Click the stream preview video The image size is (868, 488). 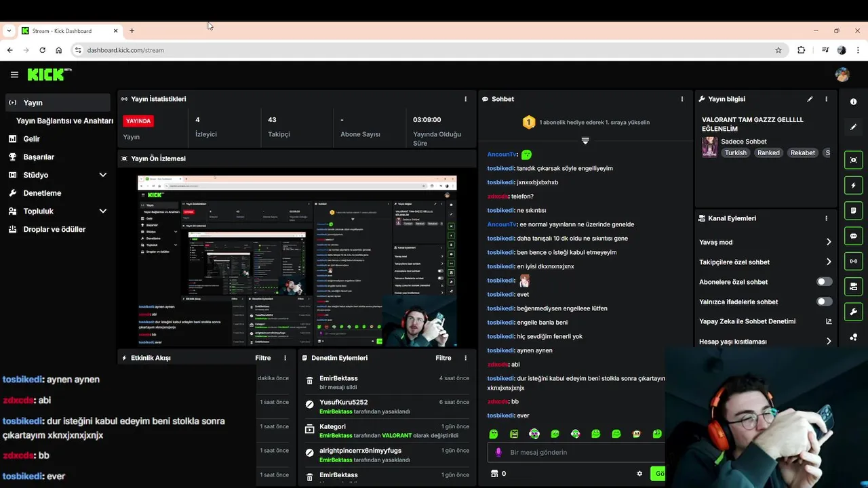297,260
